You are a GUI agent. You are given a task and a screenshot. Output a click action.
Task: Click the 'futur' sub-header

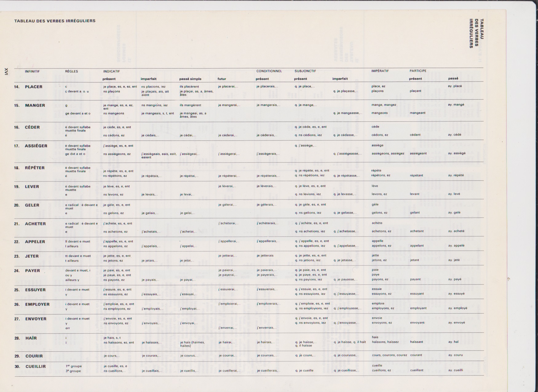click(x=222, y=79)
